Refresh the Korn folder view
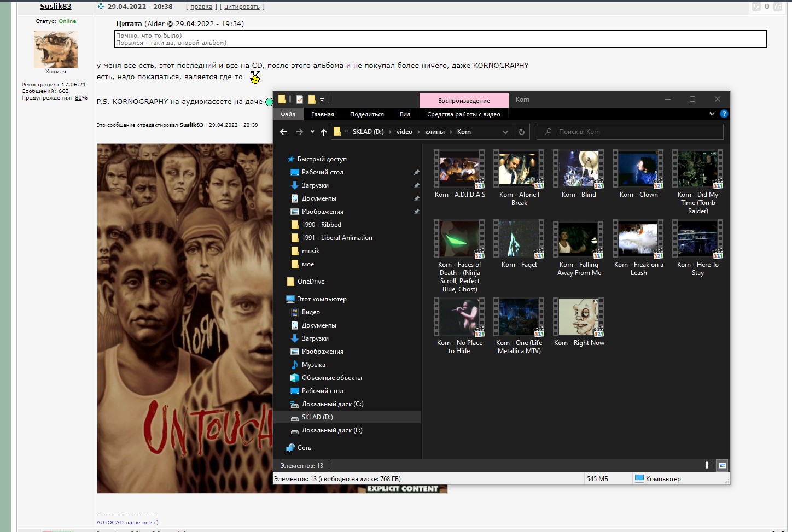This screenshot has height=532, width=792. tap(521, 132)
